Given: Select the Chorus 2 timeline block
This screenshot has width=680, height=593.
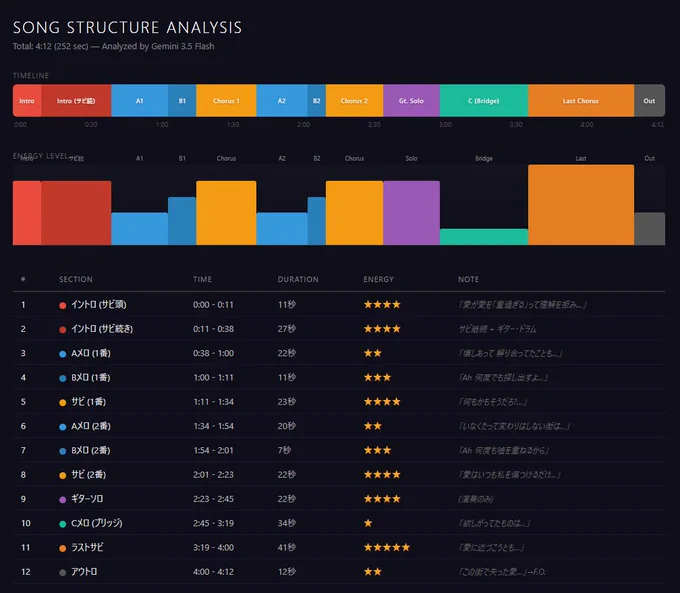Looking at the screenshot, I should click(x=354, y=101).
